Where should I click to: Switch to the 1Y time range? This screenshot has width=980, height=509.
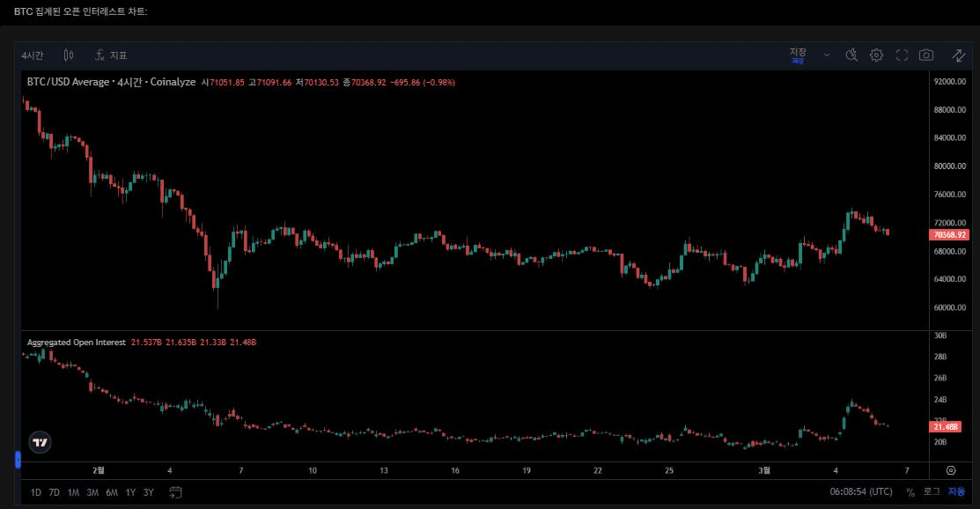click(x=129, y=493)
